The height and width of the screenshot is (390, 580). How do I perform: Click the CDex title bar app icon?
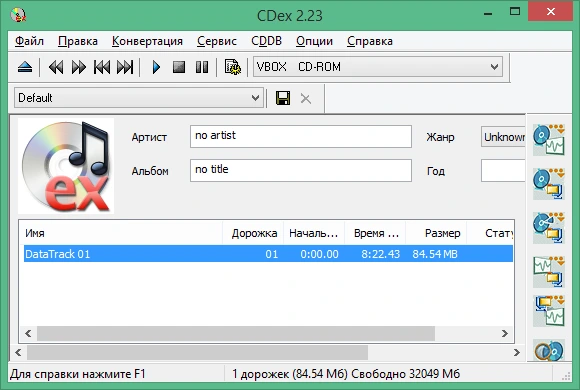click(x=18, y=15)
